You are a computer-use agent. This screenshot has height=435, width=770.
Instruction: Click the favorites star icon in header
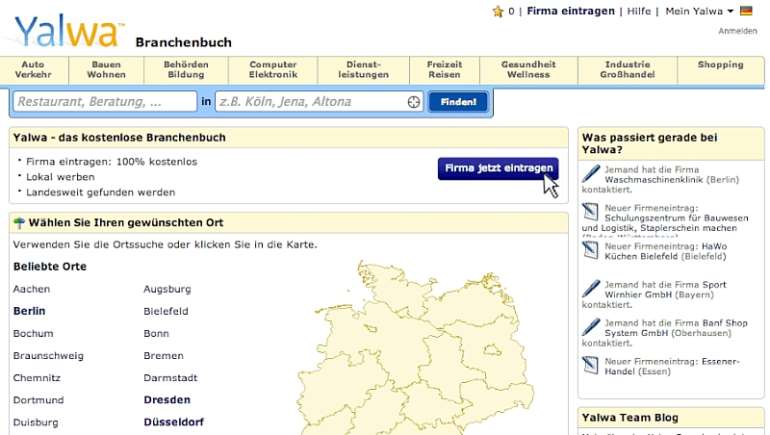coord(498,11)
